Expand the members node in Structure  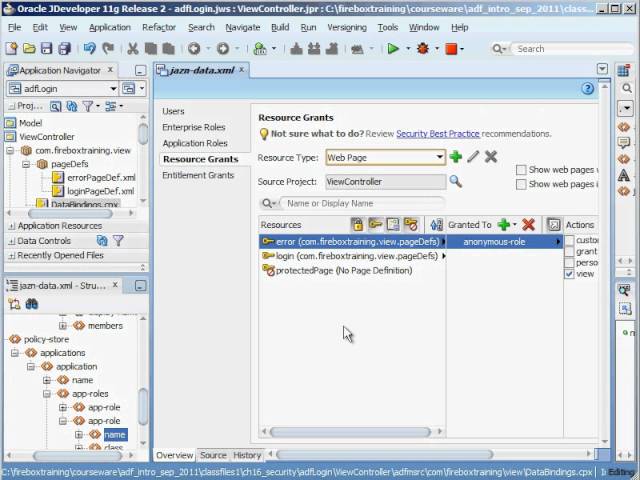63,326
